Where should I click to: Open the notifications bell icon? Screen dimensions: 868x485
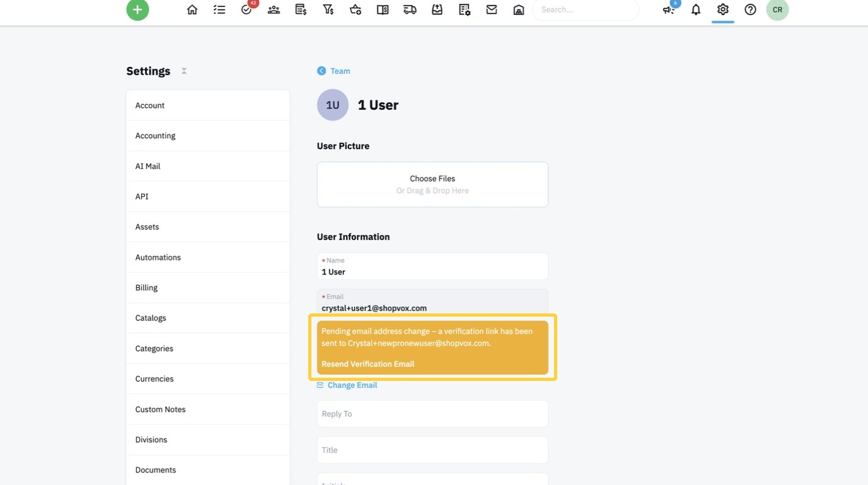coord(696,9)
